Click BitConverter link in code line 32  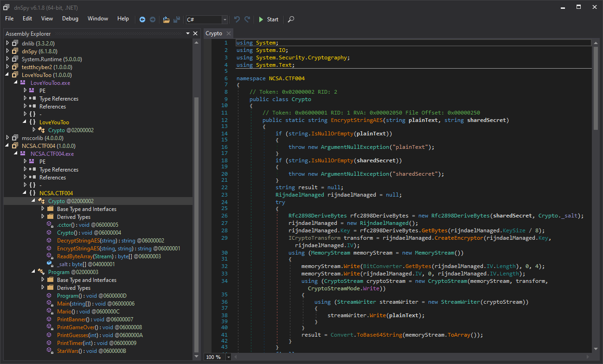[x=383, y=266]
